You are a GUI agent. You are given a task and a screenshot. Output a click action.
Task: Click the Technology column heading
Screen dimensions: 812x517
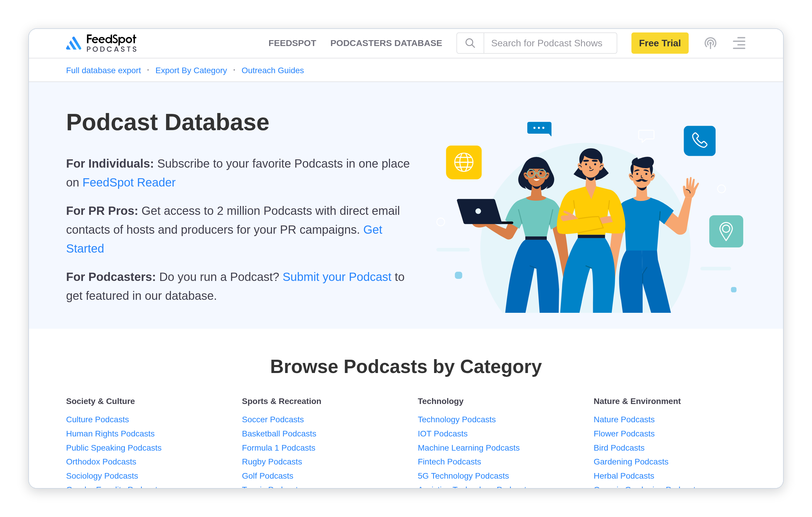point(441,401)
